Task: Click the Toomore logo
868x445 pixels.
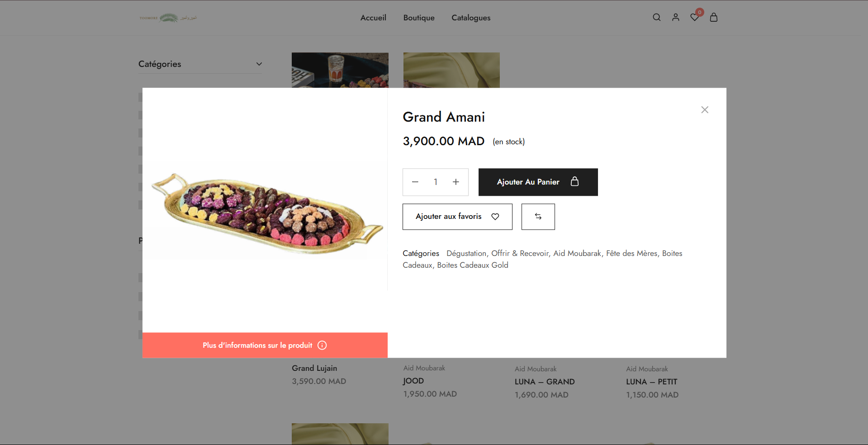Action: [x=168, y=18]
